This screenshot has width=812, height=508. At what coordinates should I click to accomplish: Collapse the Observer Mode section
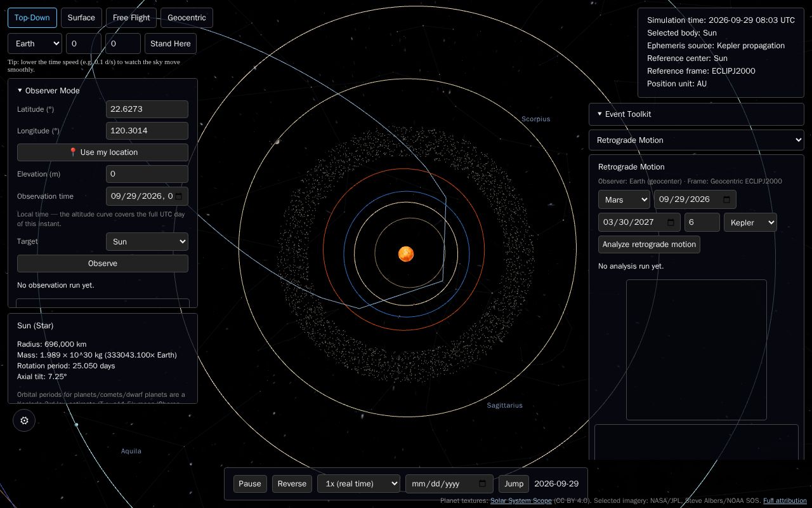click(x=48, y=90)
